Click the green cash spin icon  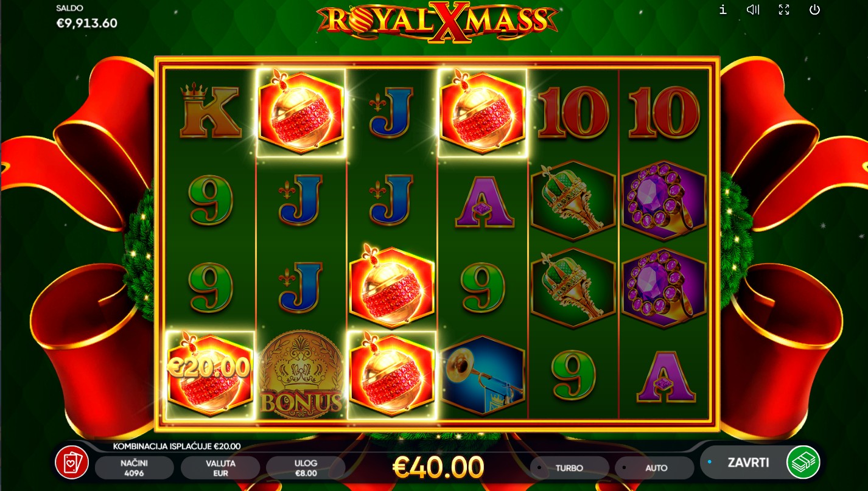pyautogui.click(x=803, y=462)
